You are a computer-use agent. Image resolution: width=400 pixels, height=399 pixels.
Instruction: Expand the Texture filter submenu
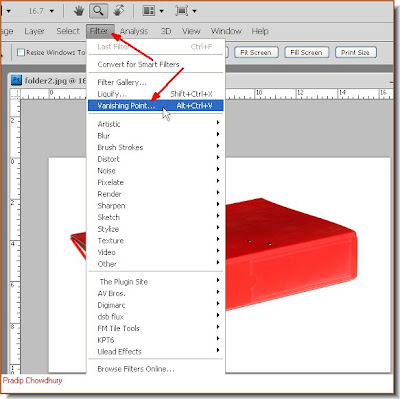point(155,241)
